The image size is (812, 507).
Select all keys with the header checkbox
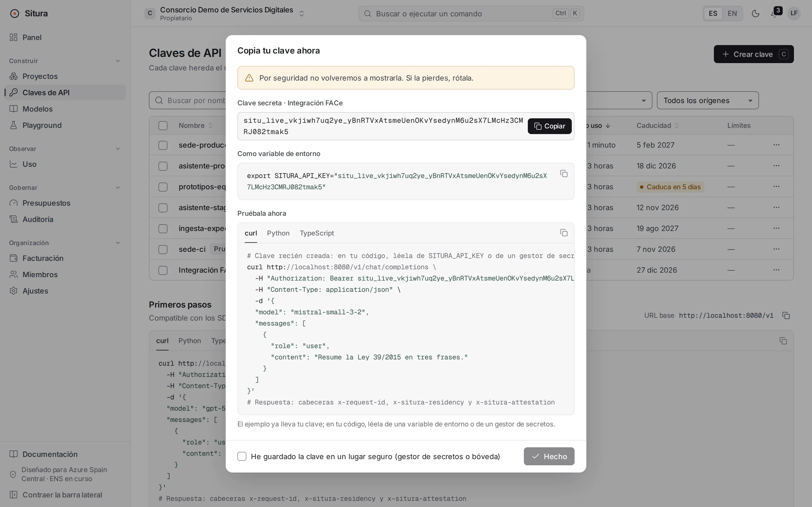[x=163, y=125]
